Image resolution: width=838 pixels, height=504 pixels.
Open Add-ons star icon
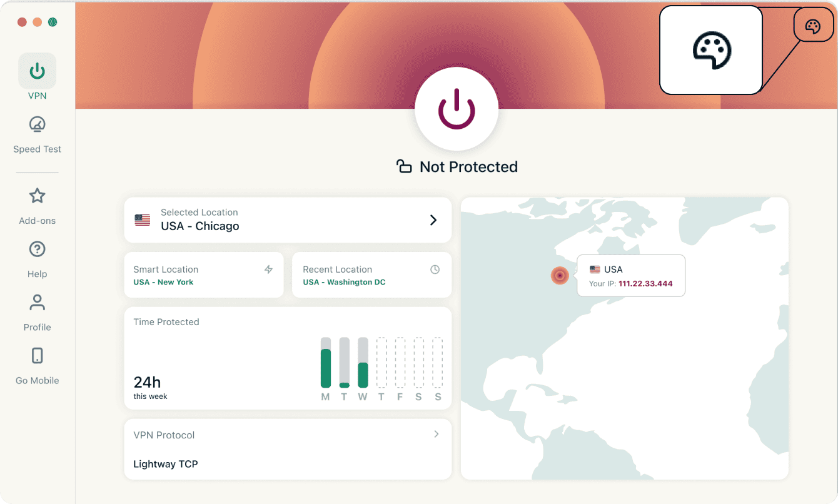coord(38,196)
